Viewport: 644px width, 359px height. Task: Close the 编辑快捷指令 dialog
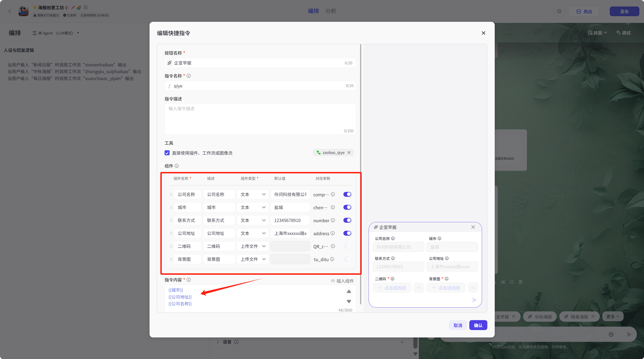483,33
